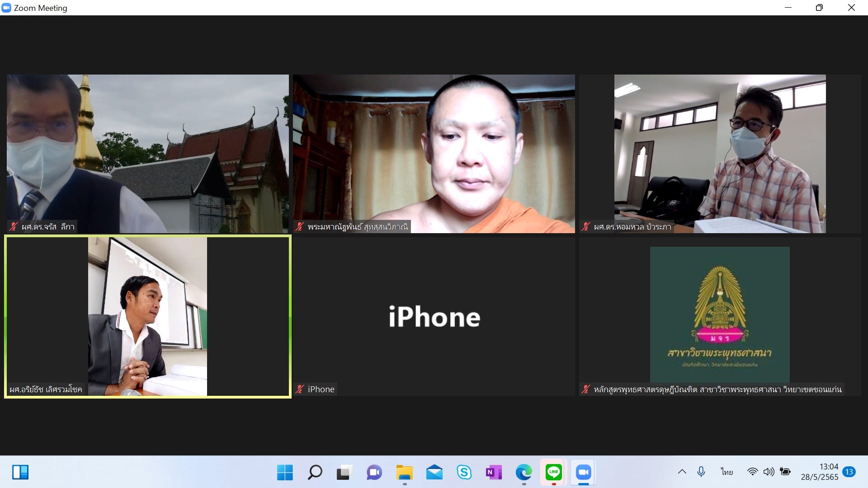
Task: Show hidden system tray icons
Action: click(682, 472)
